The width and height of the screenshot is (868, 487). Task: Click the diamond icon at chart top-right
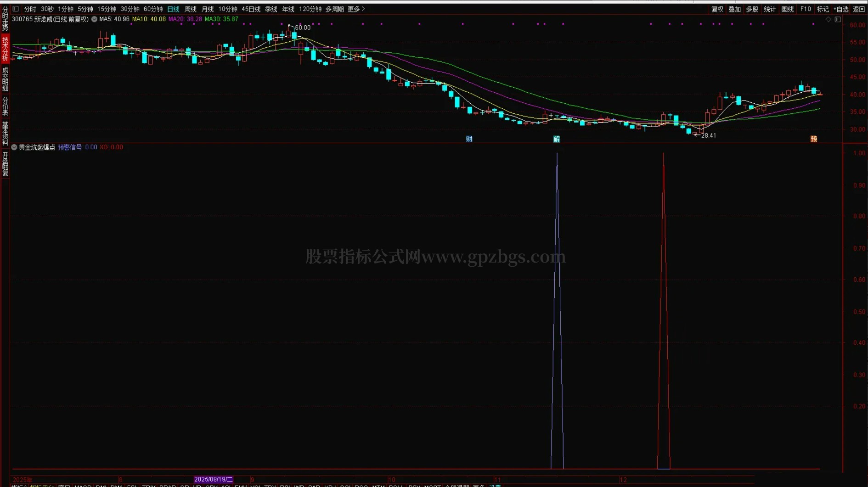[x=829, y=19]
